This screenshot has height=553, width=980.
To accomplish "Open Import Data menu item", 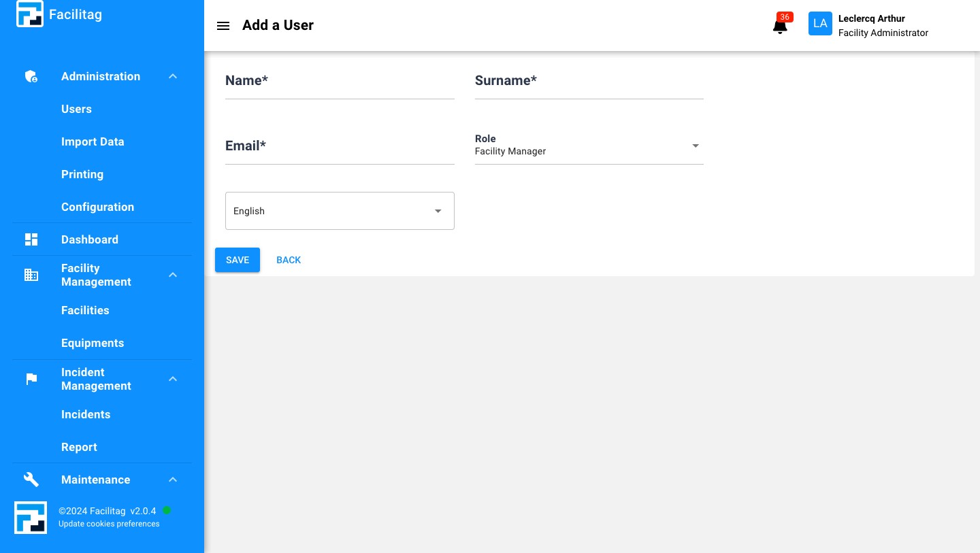I will tap(93, 141).
